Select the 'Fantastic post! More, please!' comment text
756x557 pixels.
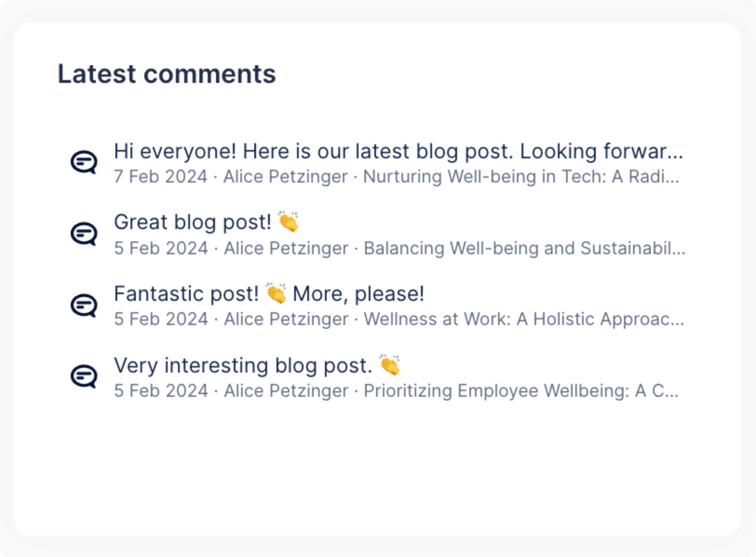(269, 292)
